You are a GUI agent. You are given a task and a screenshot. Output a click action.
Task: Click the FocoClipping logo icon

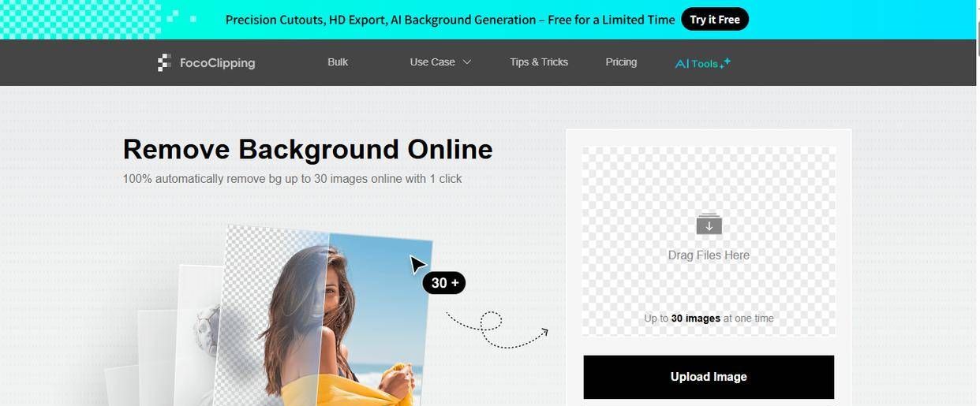pos(164,63)
